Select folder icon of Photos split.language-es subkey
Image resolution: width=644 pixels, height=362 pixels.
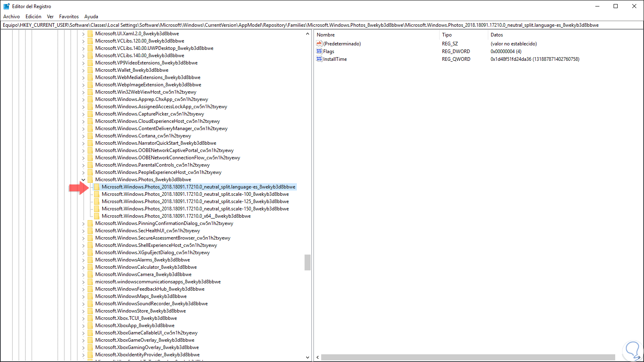pos(97,187)
